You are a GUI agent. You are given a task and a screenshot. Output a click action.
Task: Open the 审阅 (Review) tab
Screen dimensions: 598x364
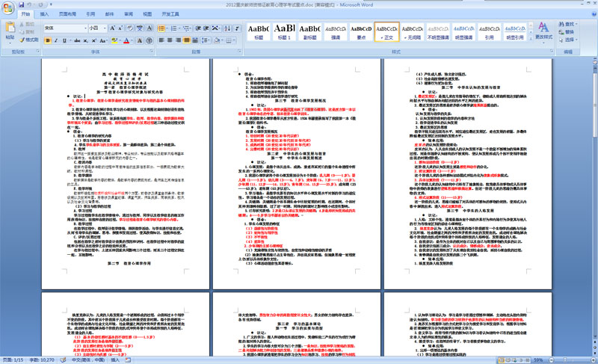click(x=129, y=14)
